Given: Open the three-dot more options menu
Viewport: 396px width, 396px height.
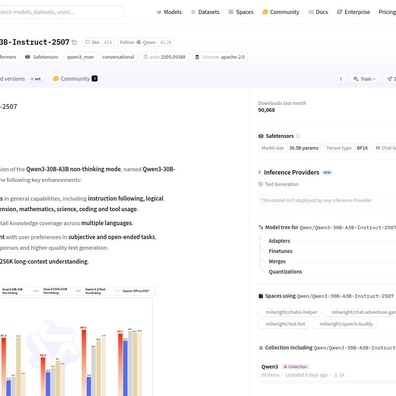Looking at the screenshot, I should (x=341, y=79).
